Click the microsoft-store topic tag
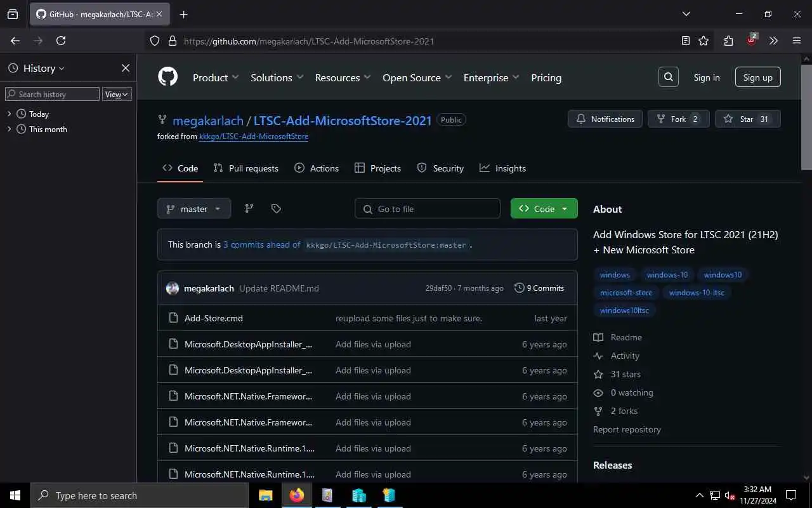 (x=626, y=293)
